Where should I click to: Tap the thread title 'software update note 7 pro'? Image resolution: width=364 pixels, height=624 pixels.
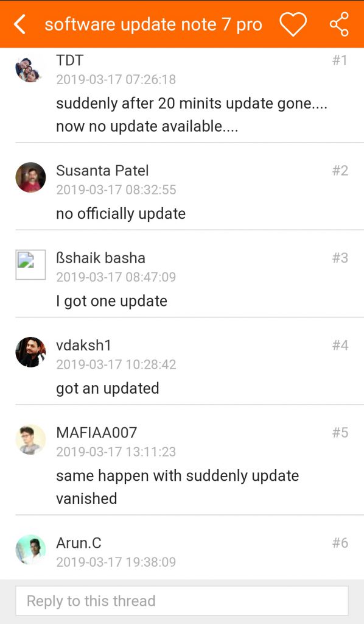[x=153, y=24]
